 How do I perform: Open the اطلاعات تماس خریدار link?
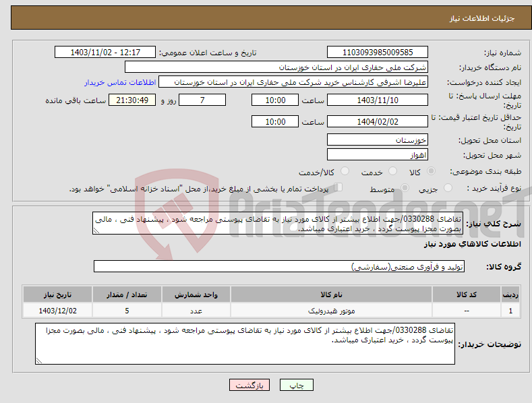tap(120, 82)
